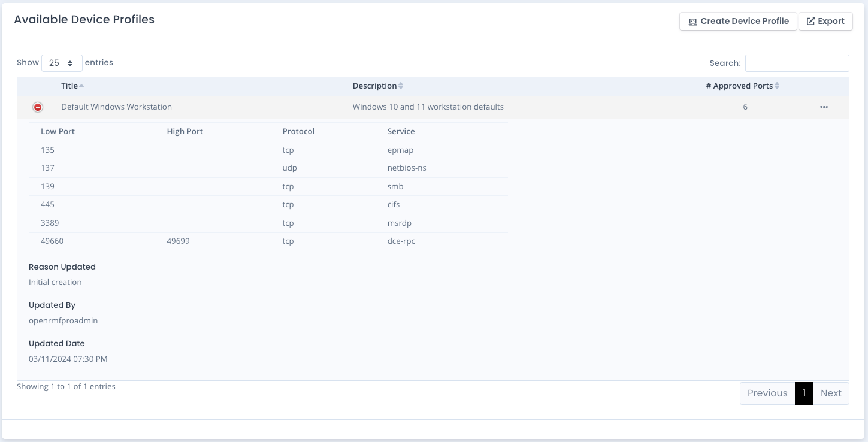868x442 pixels.
Task: Open the entries-per-page dropdown showing 25
Action: click(x=62, y=63)
